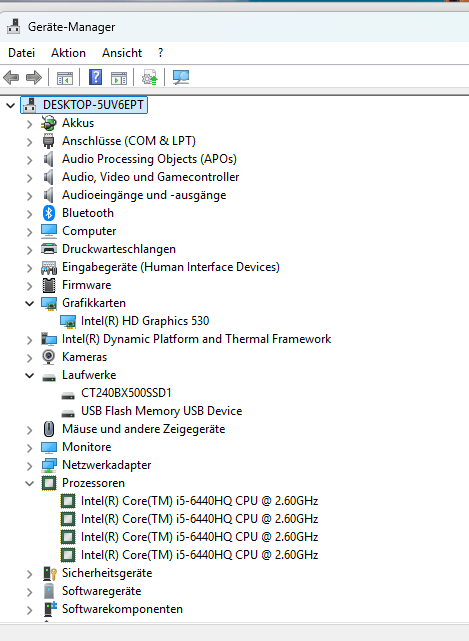Click the USB Flash Memory drive icon
The width and height of the screenshot is (469, 641).
[68, 413]
